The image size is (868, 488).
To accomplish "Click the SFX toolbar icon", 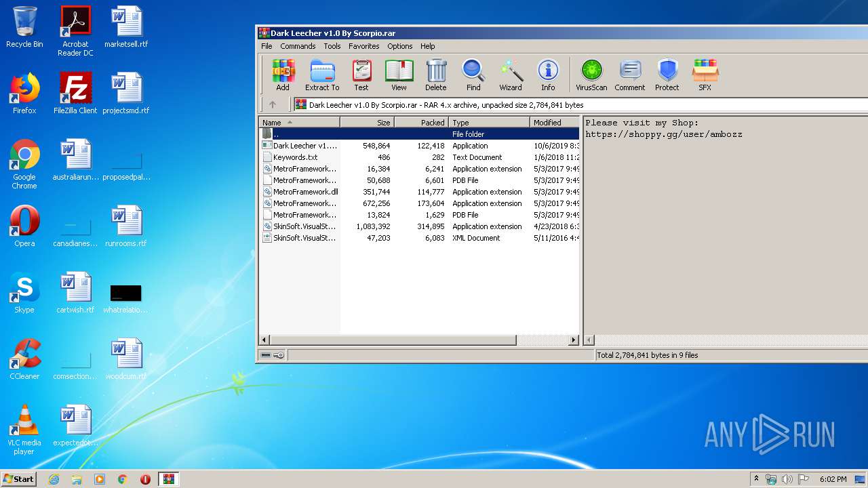I will point(705,75).
